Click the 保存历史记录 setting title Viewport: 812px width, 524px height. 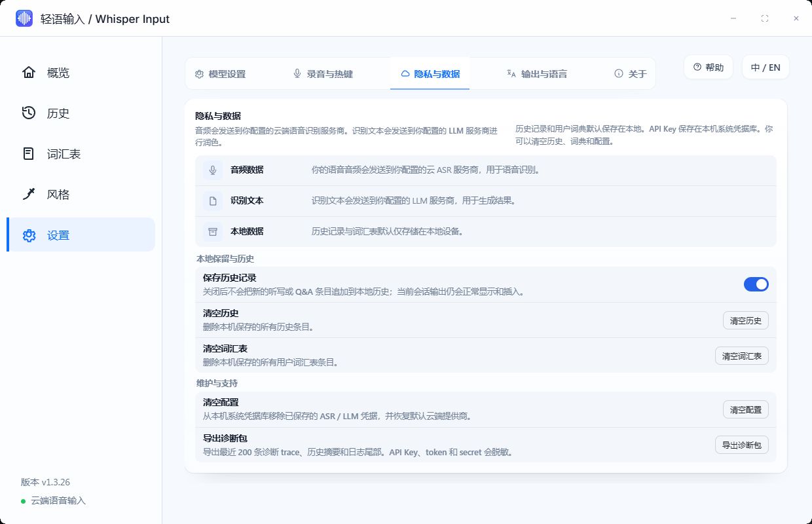(229, 278)
